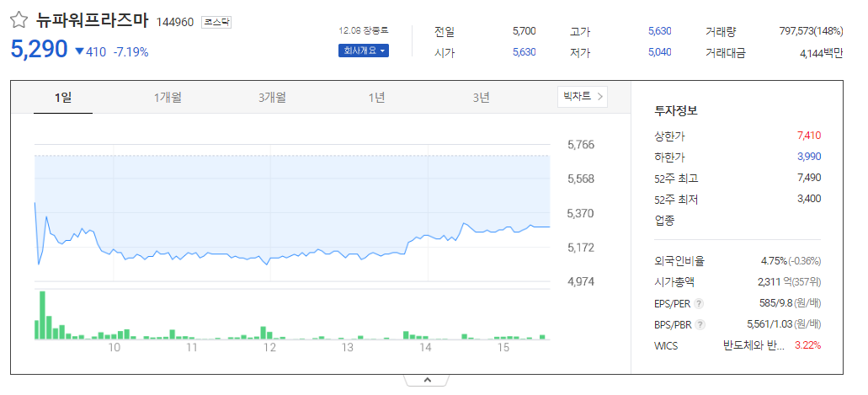
Task: Select the 3년 chart tab
Action: 481,98
